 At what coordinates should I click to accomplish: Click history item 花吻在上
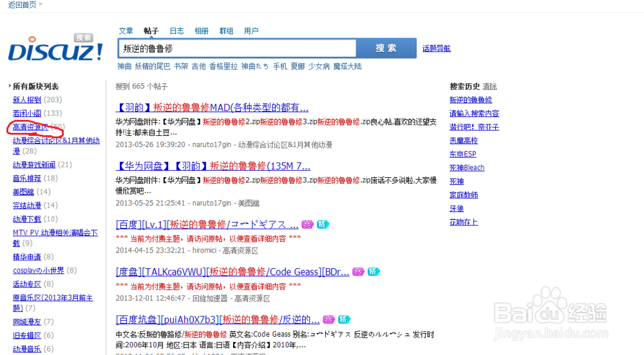pos(464,222)
